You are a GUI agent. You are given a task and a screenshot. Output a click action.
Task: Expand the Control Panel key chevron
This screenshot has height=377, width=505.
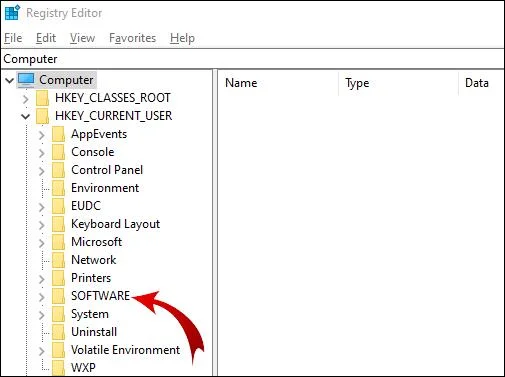(42, 171)
